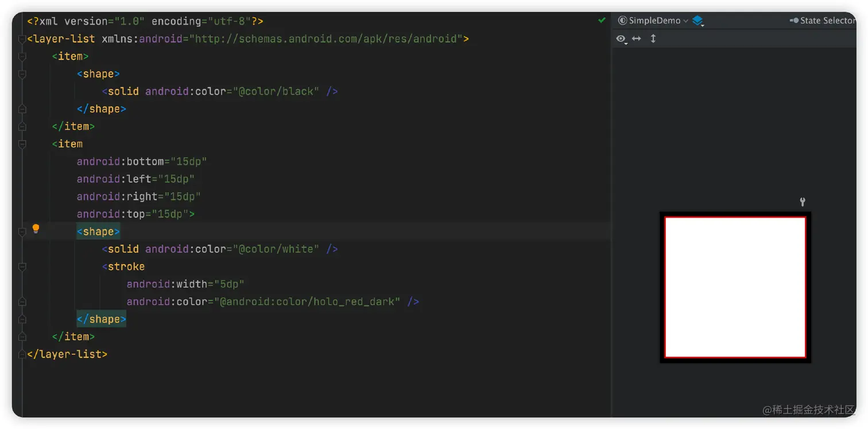Collapse the layer-list opening tag fold marker

22,39
